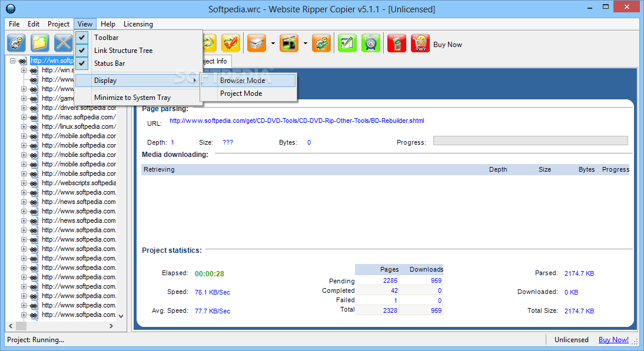The width and height of the screenshot is (644, 351).
Task: Click the blue X cross toolbar icon
Action: coord(64,43)
